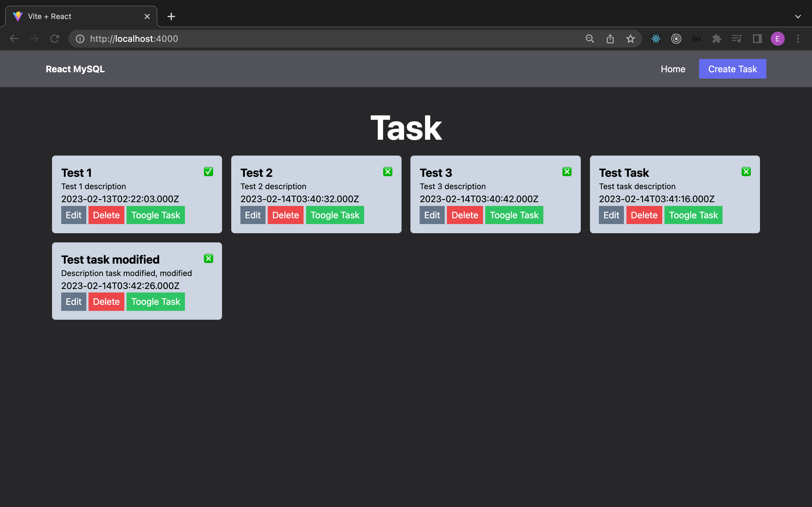Screen dimensions: 812x507
Task: Toggle Test 2 with Toogle Task button
Action: pos(335,215)
